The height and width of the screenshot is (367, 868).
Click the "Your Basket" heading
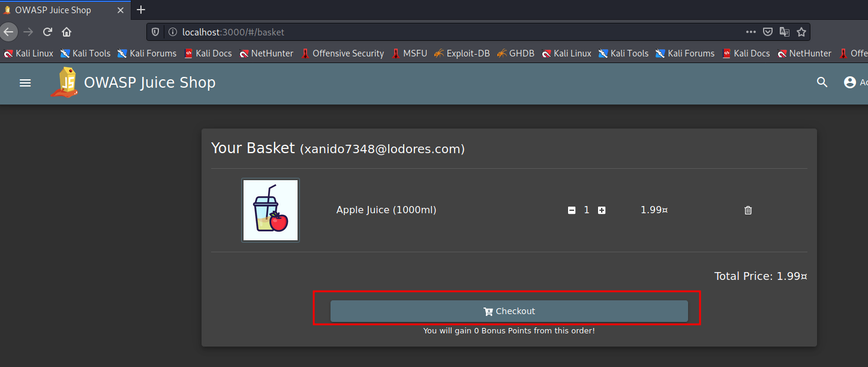coord(253,148)
